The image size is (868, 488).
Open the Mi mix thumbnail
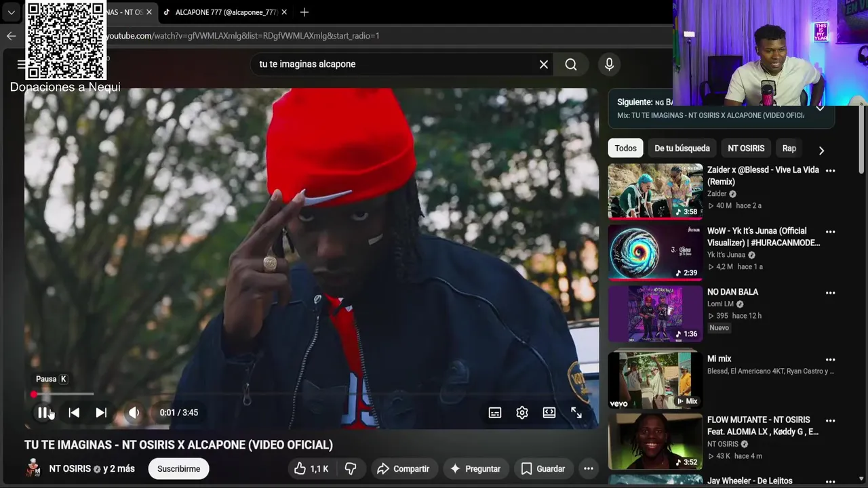(x=655, y=380)
